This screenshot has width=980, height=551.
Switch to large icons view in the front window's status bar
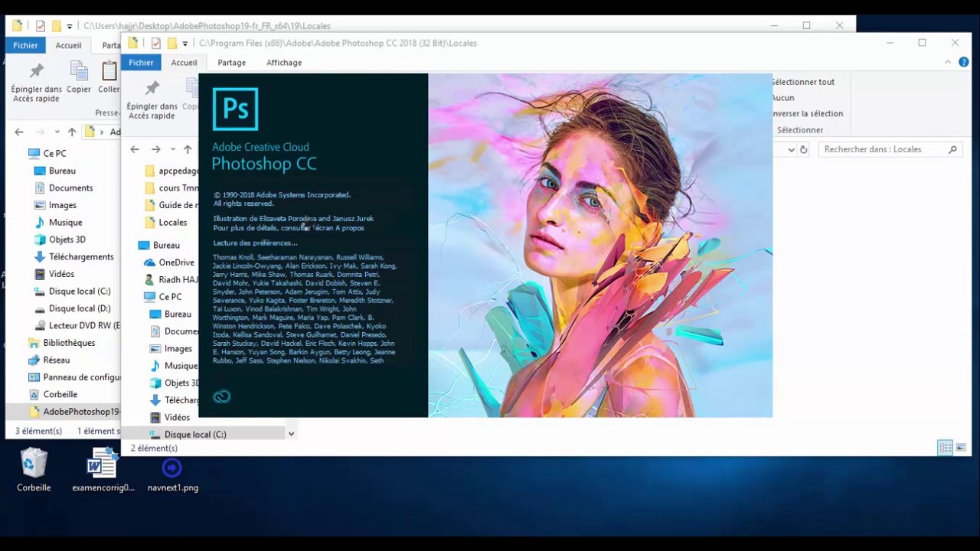pos(961,448)
